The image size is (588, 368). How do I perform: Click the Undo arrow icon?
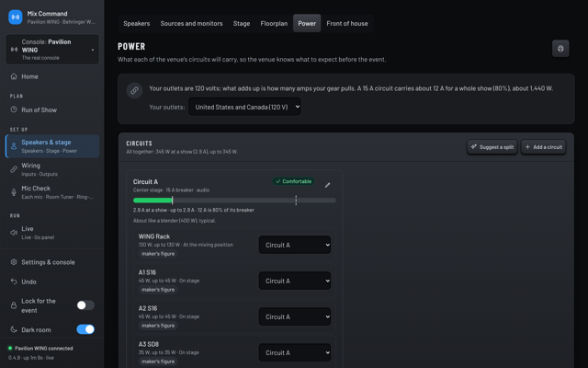tap(14, 282)
